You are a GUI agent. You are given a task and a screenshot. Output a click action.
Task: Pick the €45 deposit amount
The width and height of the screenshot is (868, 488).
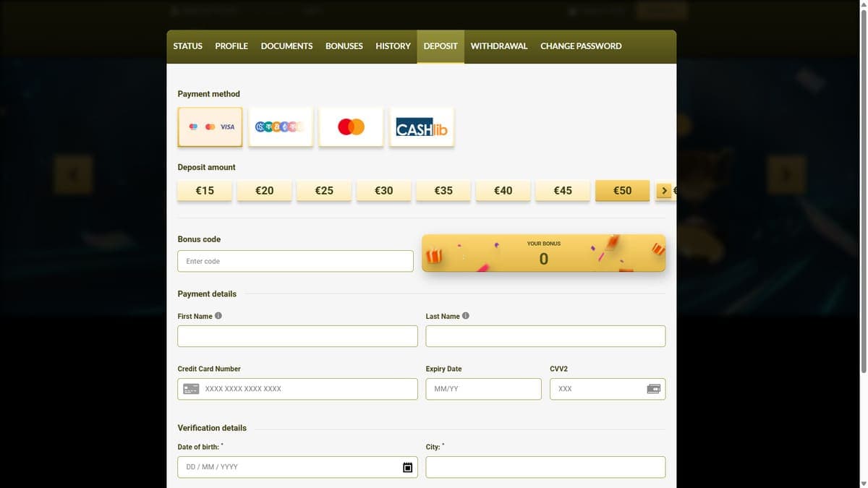pyautogui.click(x=563, y=191)
